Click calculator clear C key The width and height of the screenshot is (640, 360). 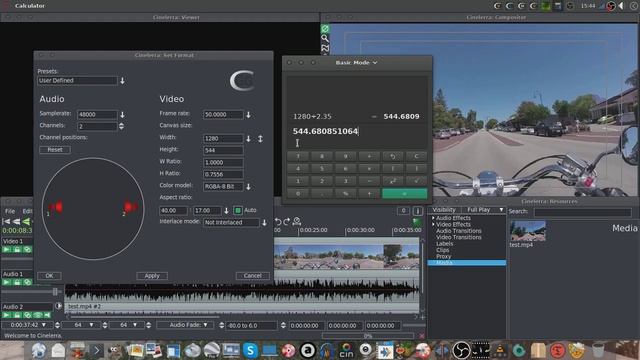tap(416, 156)
